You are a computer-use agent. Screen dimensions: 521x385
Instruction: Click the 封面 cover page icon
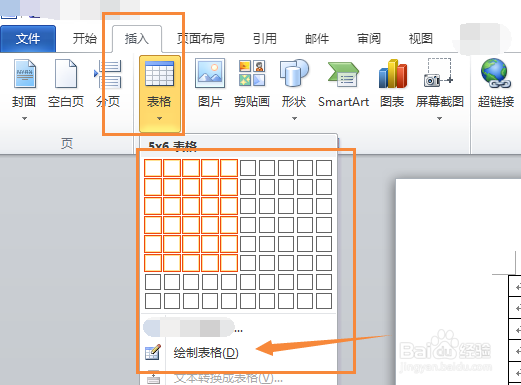point(25,73)
